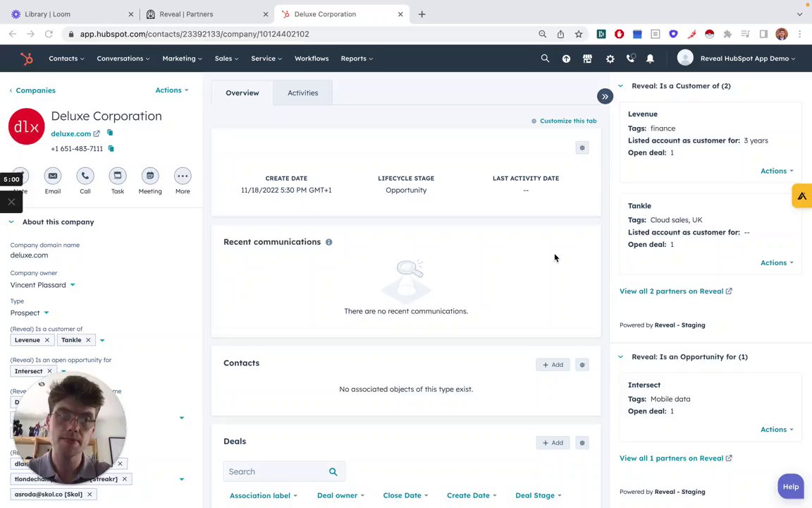This screenshot has height=508, width=812.
Task: Reload the browser page
Action: (x=49, y=34)
